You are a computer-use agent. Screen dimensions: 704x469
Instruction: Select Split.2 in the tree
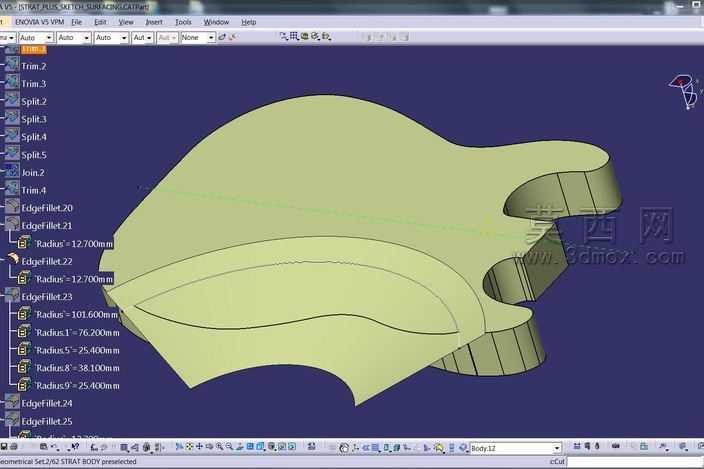point(34,101)
